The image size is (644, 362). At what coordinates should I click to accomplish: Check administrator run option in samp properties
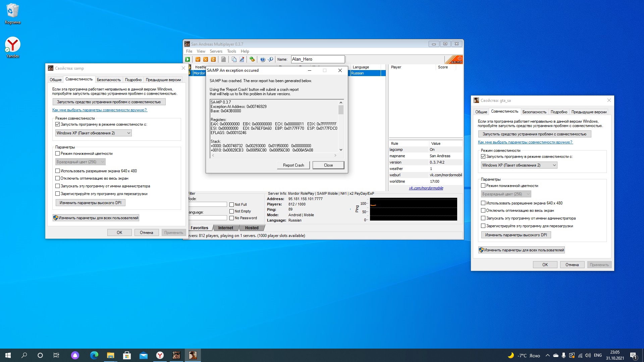coord(58,186)
